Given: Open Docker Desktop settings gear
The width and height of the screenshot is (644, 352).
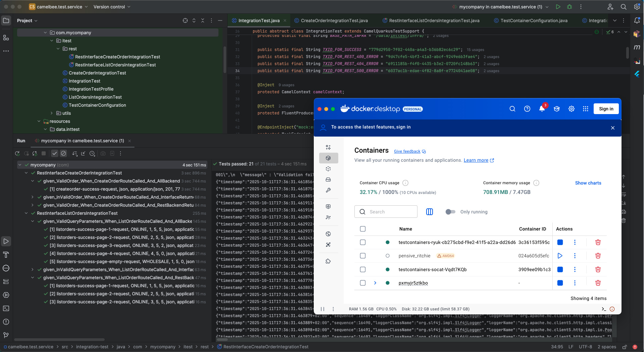Looking at the screenshot, I should pos(571,109).
